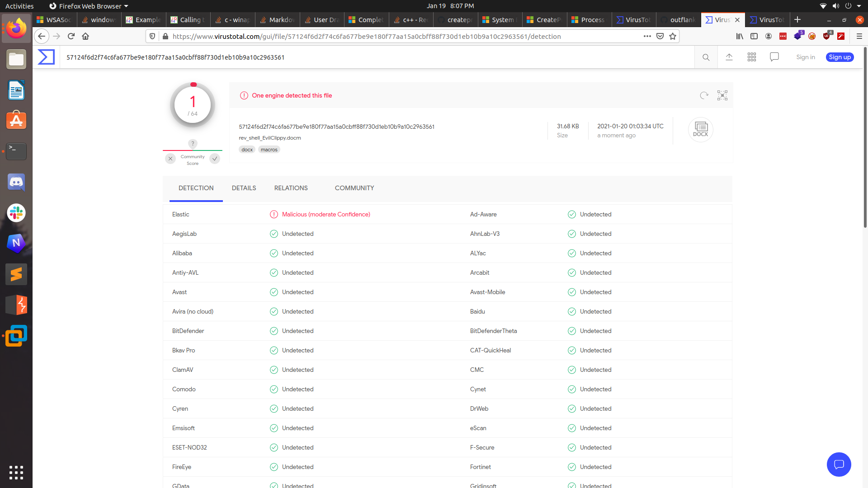Image resolution: width=868 pixels, height=488 pixels.
Task: Click the VirusTotal logo icon
Action: [46, 57]
